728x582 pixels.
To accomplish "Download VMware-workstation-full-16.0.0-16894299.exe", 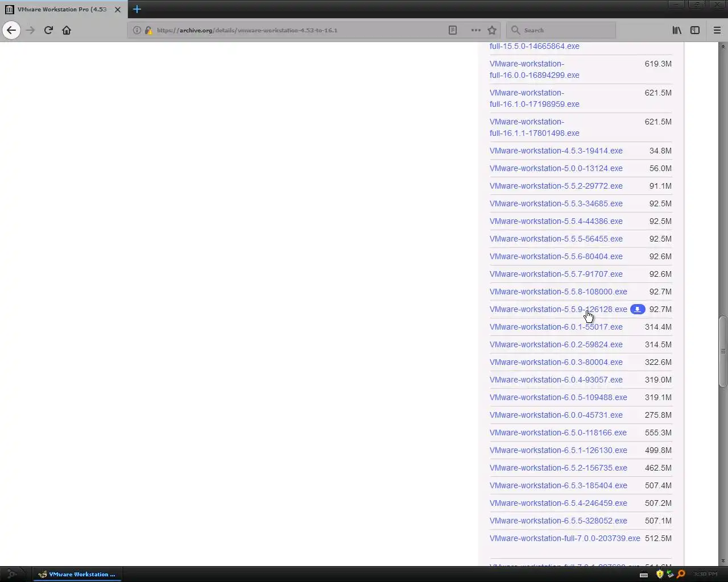I will point(535,69).
